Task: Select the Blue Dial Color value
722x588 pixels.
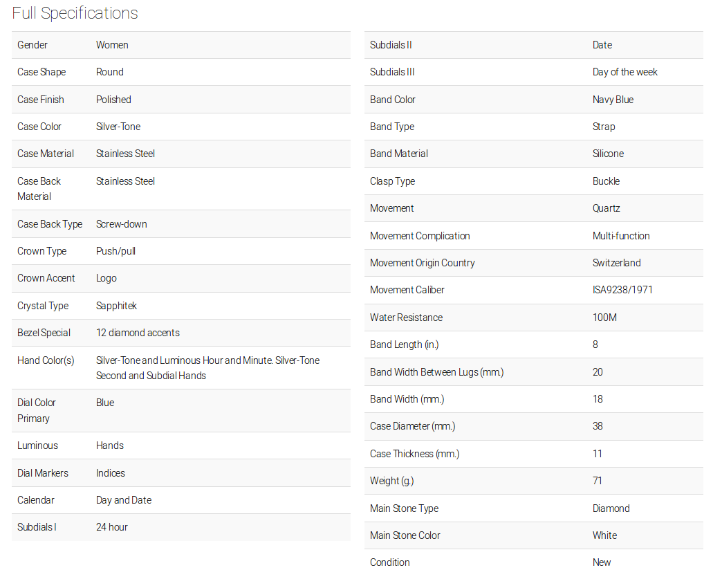Action: click(105, 403)
